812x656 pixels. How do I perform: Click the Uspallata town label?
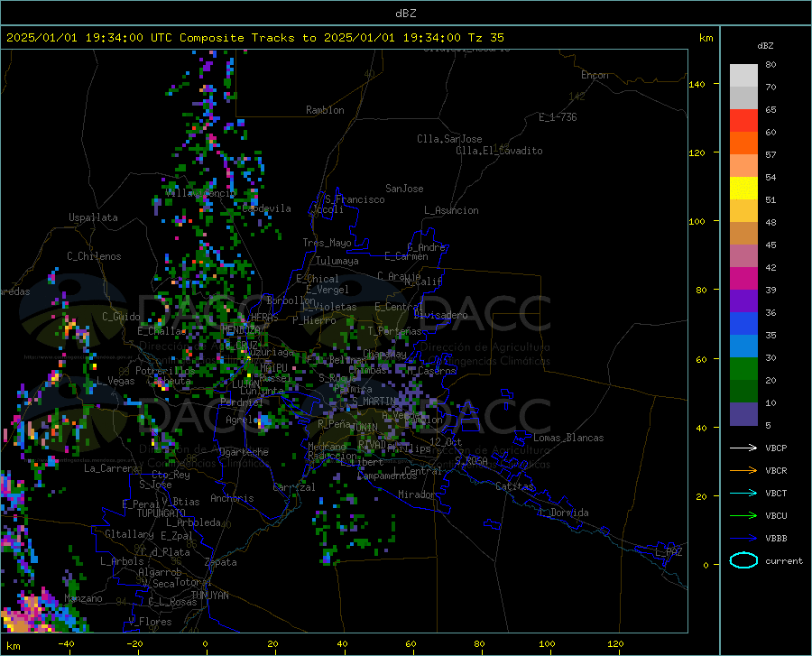point(93,218)
